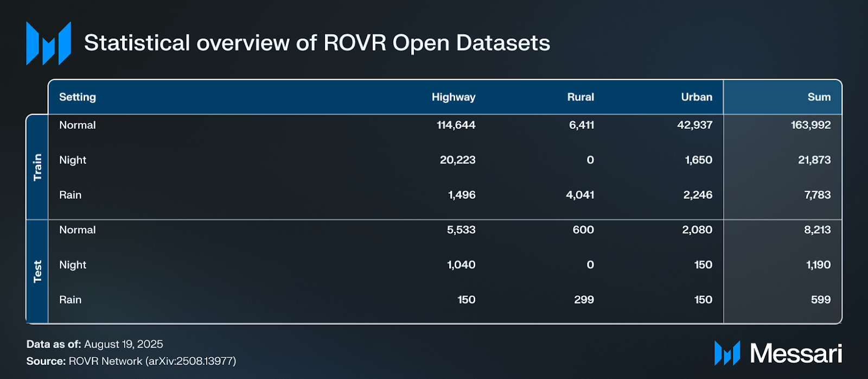Click the Rural value '600'
Screen dimensions: 868x379
(x=583, y=230)
